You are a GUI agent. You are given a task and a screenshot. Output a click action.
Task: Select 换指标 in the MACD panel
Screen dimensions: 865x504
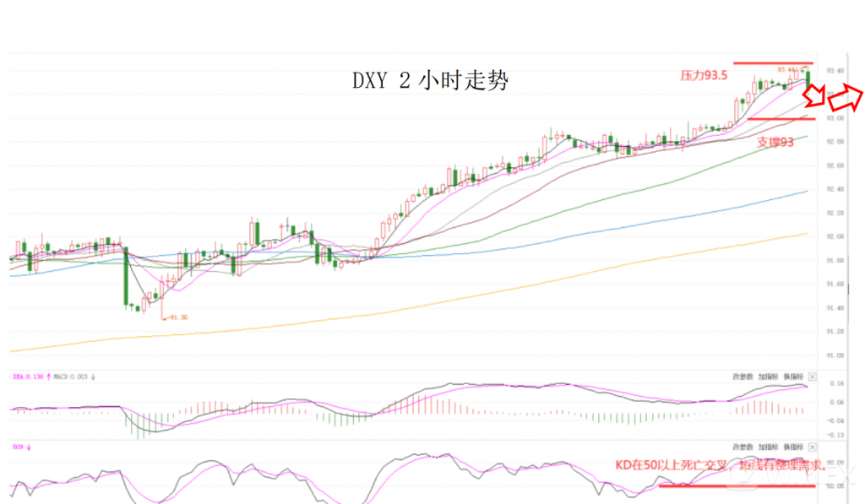coord(792,376)
